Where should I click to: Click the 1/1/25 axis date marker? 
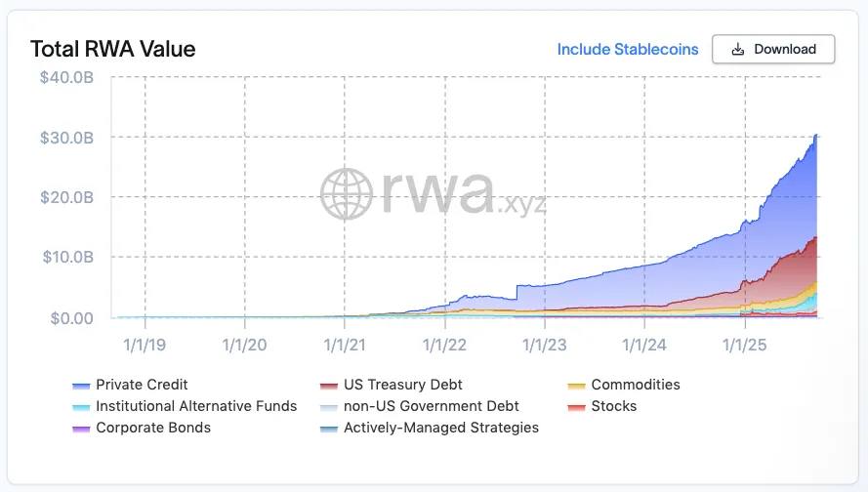point(745,346)
